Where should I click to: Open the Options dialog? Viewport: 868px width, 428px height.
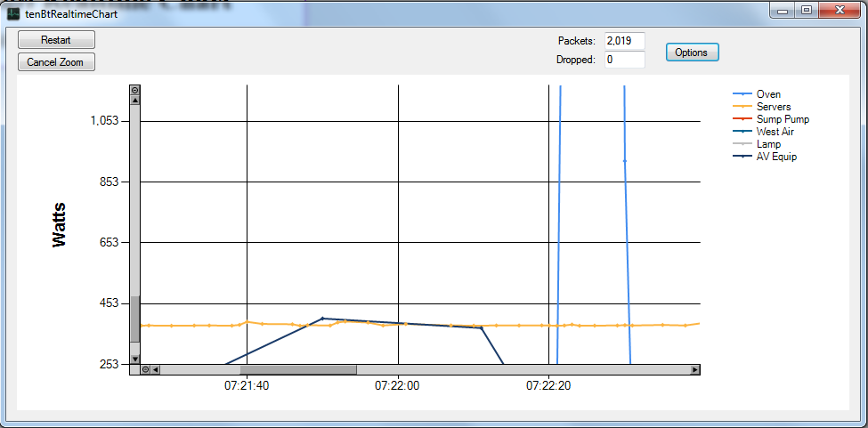(691, 52)
